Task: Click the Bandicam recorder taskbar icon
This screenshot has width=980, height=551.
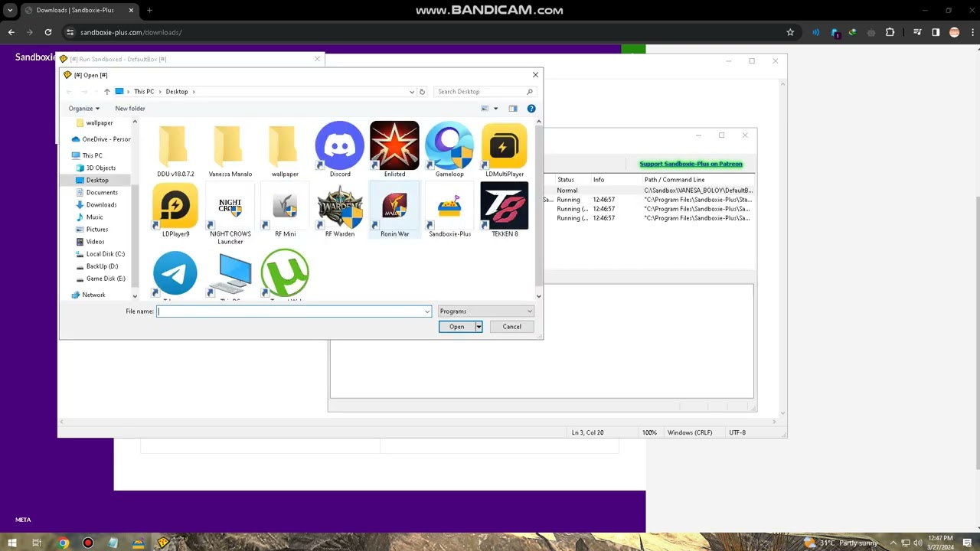Action: pos(88,543)
